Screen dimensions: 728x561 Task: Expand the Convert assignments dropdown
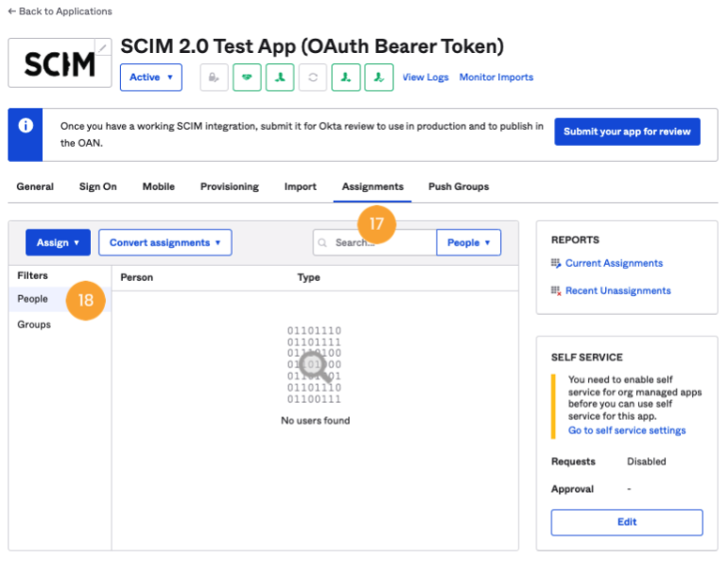(165, 242)
